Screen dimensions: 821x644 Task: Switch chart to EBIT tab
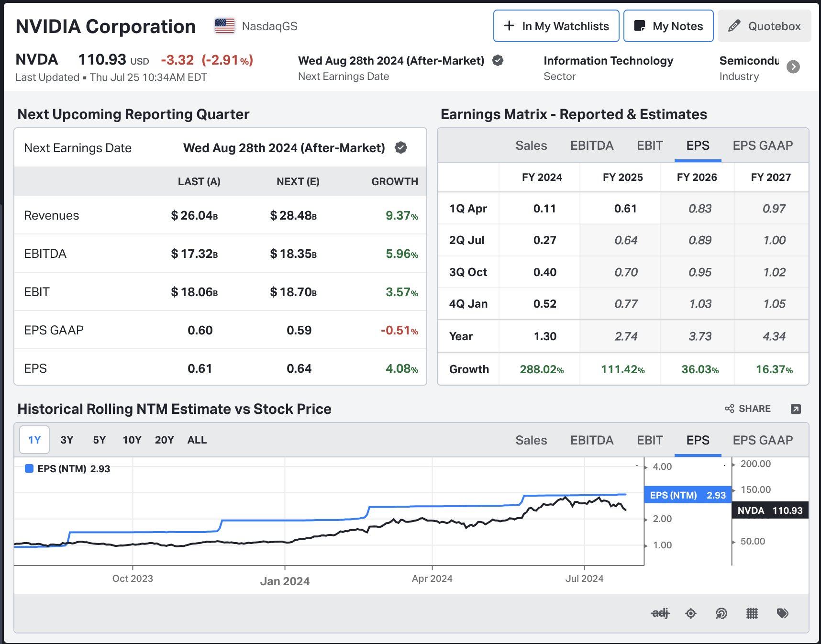pyautogui.click(x=650, y=440)
